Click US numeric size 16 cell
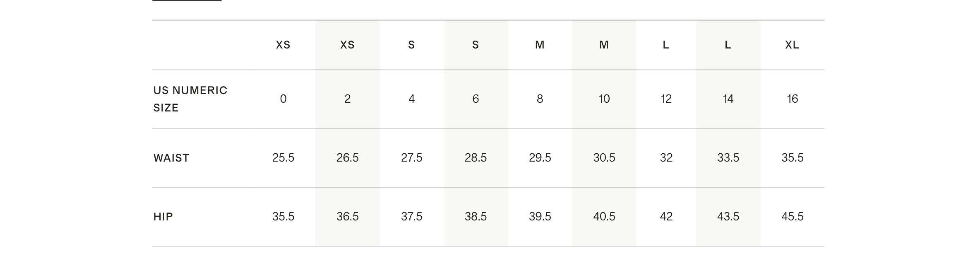The height and width of the screenshot is (266, 980). click(792, 99)
